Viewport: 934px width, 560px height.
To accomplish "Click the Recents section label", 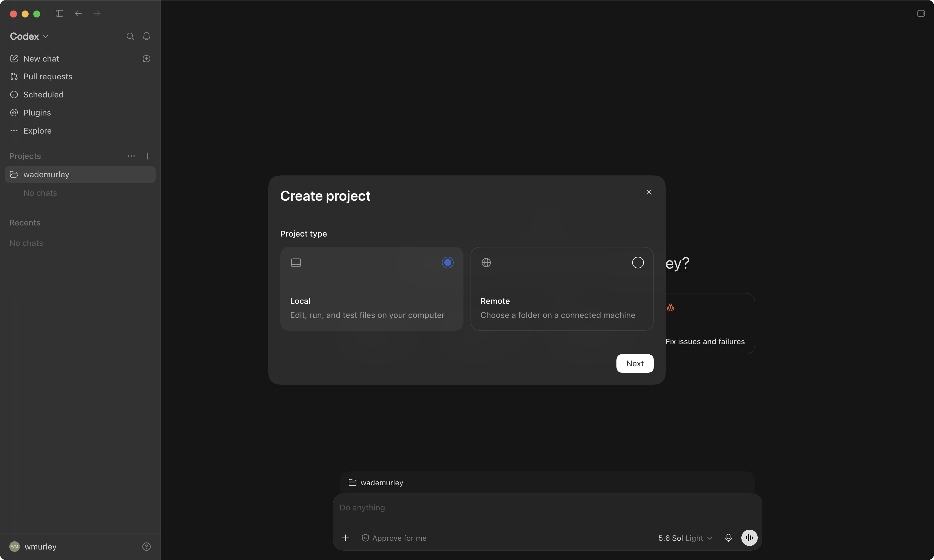I will tap(25, 223).
